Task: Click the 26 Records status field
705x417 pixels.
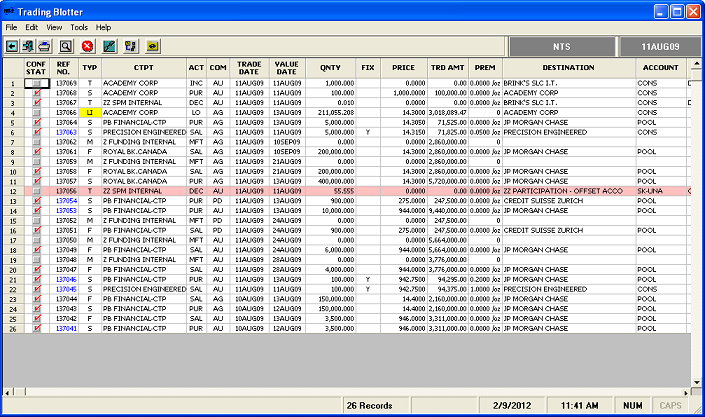Action: tap(376, 405)
